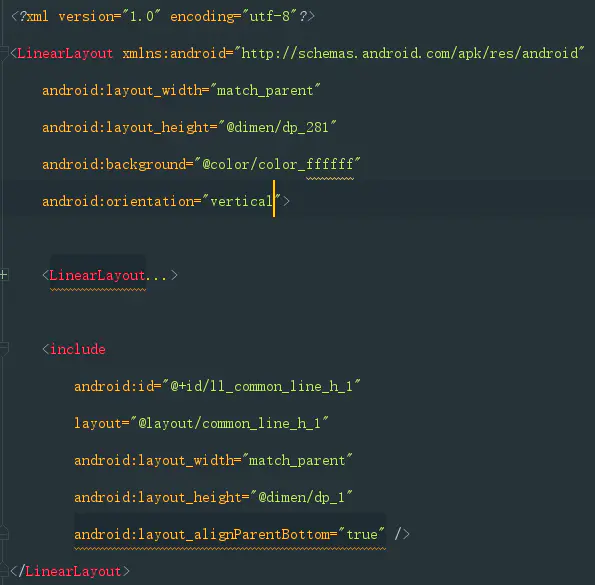This screenshot has height=585, width=595.
Task: Click the @dimen/dp_1 height value
Action: point(301,497)
